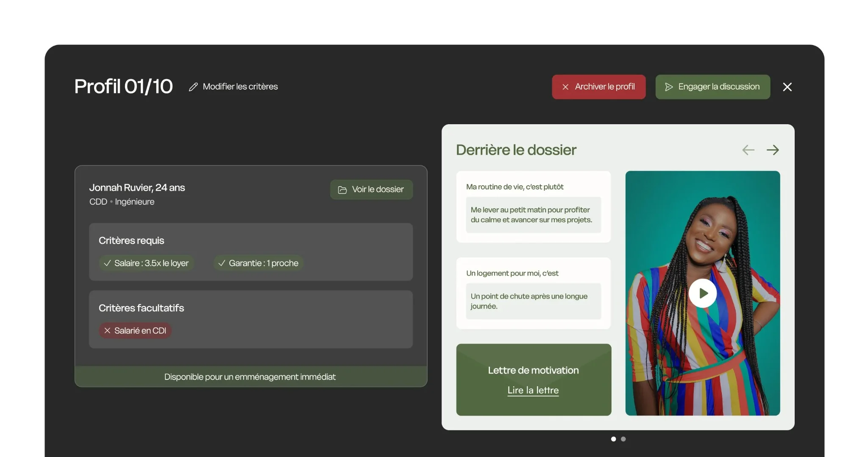Close the profile modal with the X
The width and height of the screenshot is (868, 457).
click(787, 87)
